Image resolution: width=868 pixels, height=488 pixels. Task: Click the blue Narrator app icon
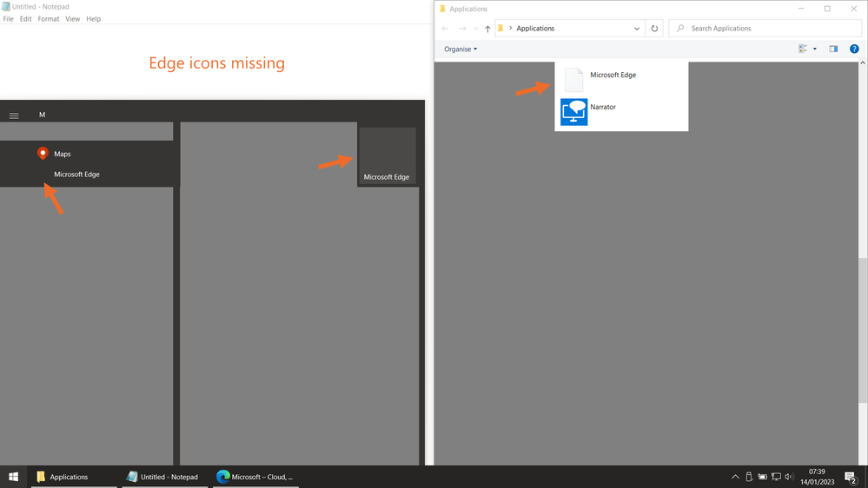573,112
